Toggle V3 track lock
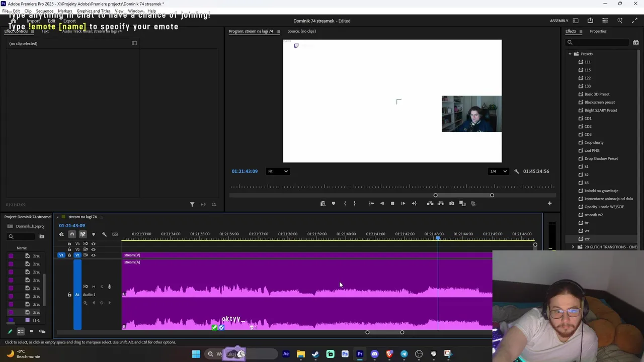Image resolution: width=644 pixels, height=362 pixels. click(x=69, y=244)
